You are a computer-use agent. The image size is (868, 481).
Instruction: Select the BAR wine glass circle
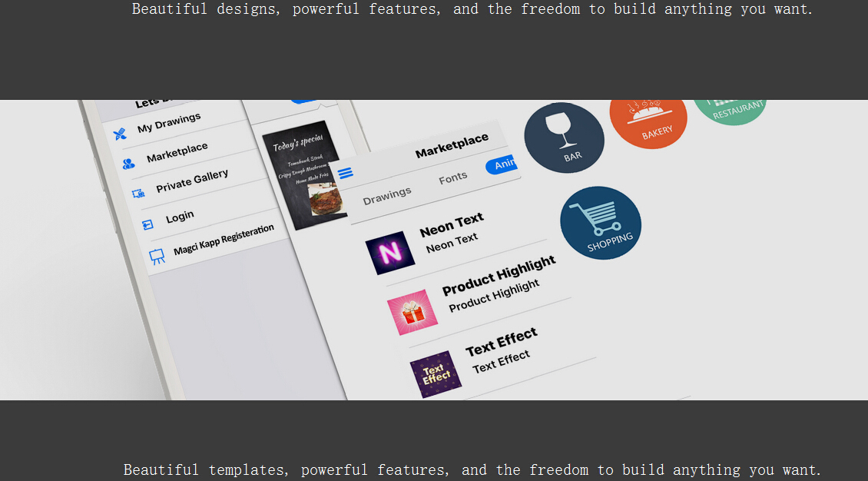click(564, 138)
